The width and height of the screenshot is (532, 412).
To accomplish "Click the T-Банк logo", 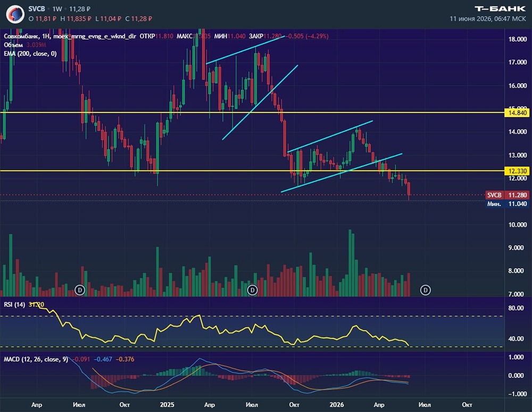I will [x=500, y=9].
